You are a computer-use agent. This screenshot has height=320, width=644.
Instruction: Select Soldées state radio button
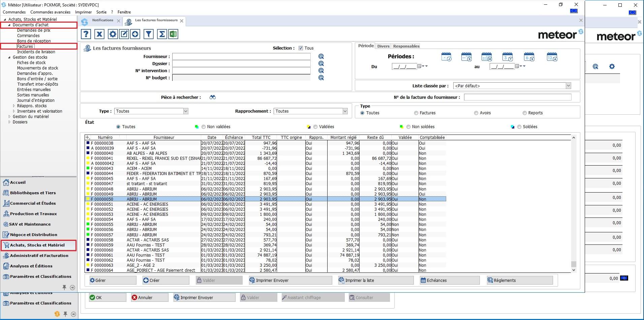(x=519, y=127)
